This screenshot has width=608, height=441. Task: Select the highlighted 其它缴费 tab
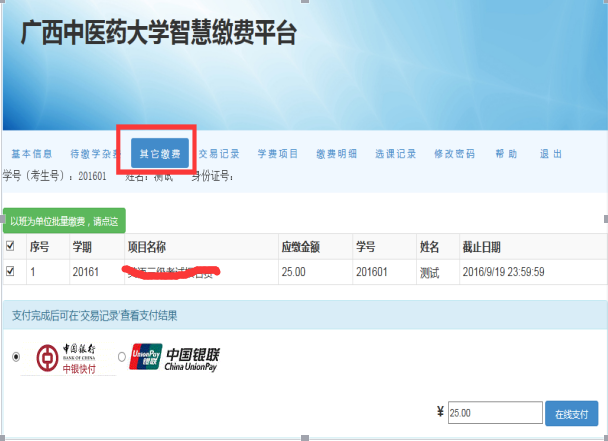click(x=159, y=154)
